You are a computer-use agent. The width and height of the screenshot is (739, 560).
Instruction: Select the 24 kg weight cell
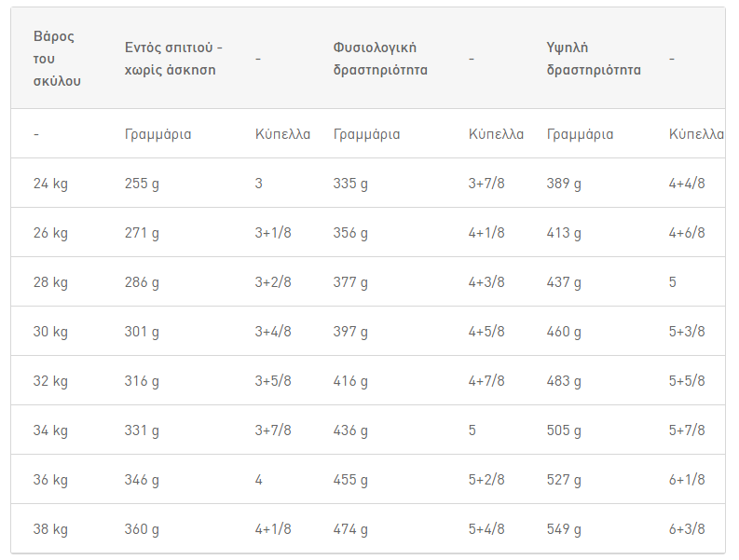pyautogui.click(x=50, y=184)
